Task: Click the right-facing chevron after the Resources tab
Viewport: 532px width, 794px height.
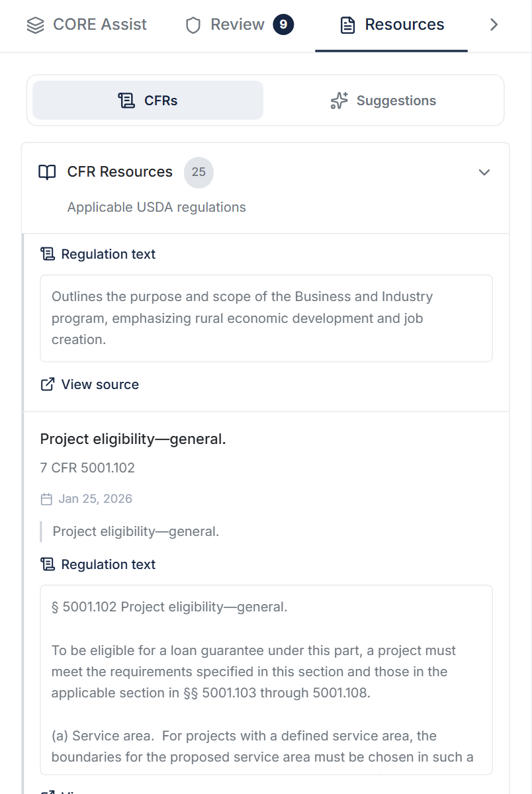Action: point(494,24)
